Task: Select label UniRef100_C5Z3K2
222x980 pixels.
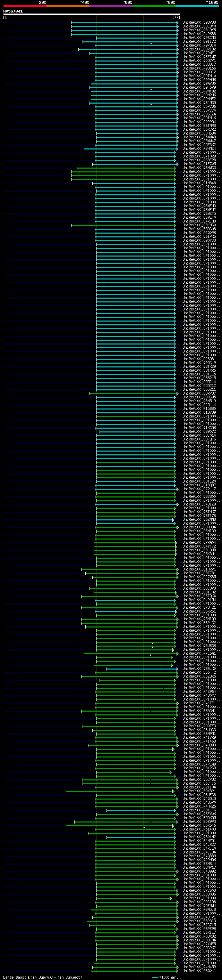Action: pyautogui.click(x=199, y=145)
